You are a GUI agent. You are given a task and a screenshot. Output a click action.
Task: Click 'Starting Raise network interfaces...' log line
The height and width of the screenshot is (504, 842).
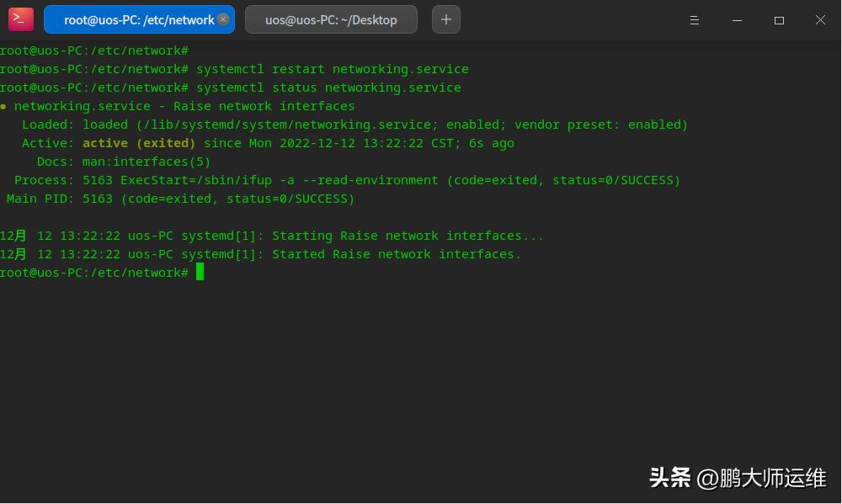pos(271,236)
